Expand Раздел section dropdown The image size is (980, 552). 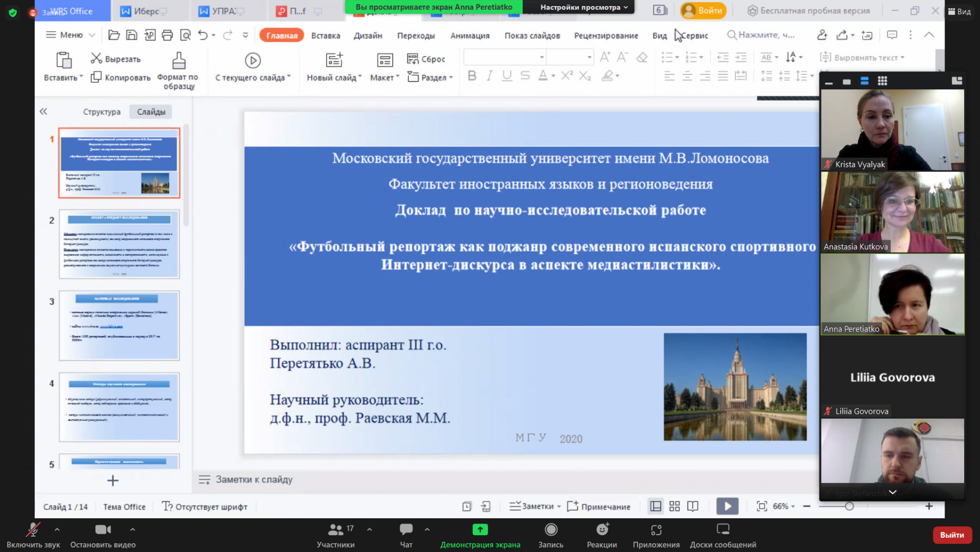point(430,77)
